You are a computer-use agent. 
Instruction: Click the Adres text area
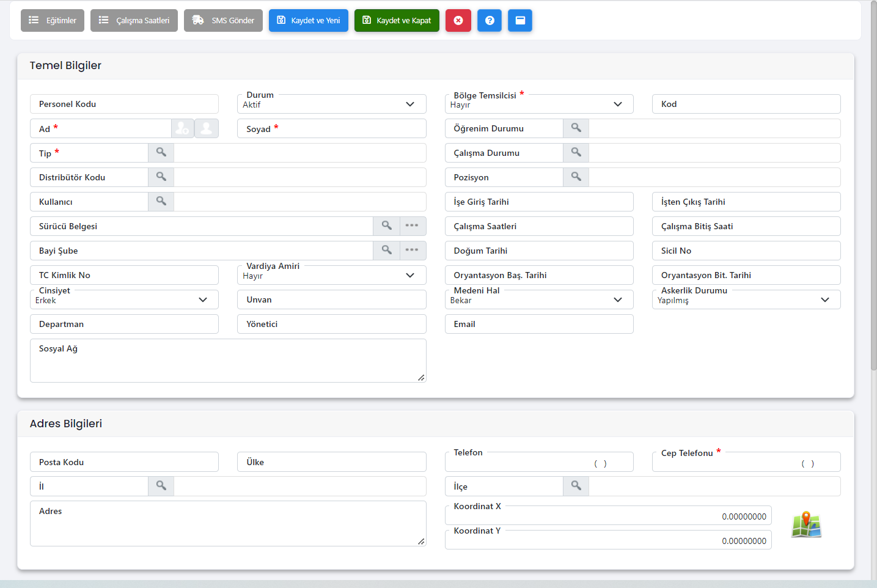click(x=228, y=524)
